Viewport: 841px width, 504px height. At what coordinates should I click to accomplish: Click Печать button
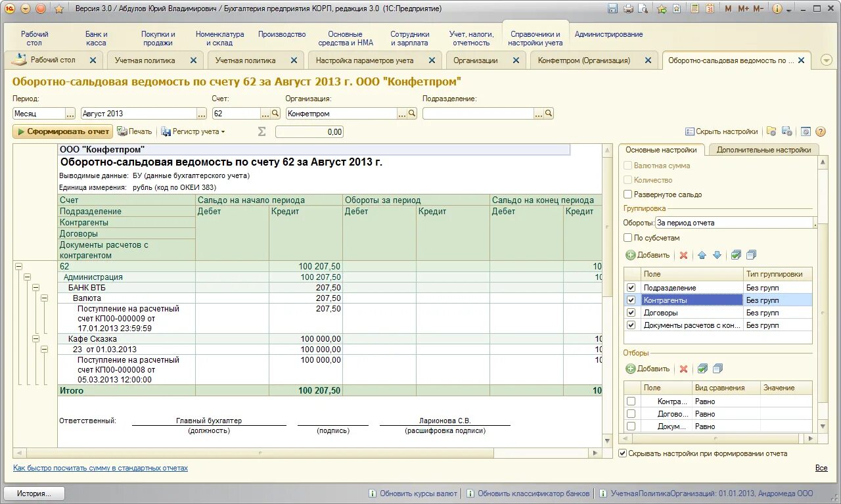pos(135,131)
